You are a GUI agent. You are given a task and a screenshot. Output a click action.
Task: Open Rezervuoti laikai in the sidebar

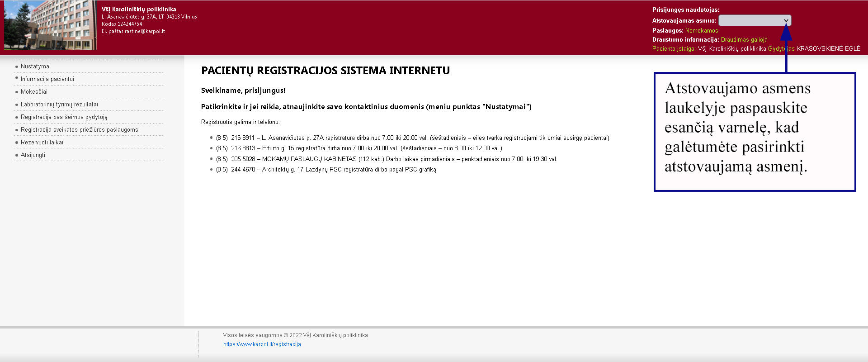tap(42, 143)
